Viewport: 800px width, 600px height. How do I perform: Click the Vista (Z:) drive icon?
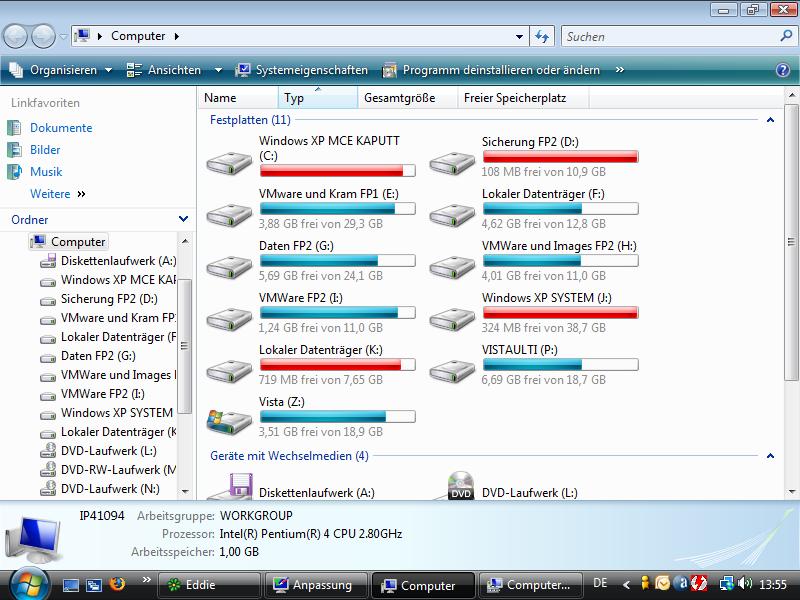(x=229, y=421)
